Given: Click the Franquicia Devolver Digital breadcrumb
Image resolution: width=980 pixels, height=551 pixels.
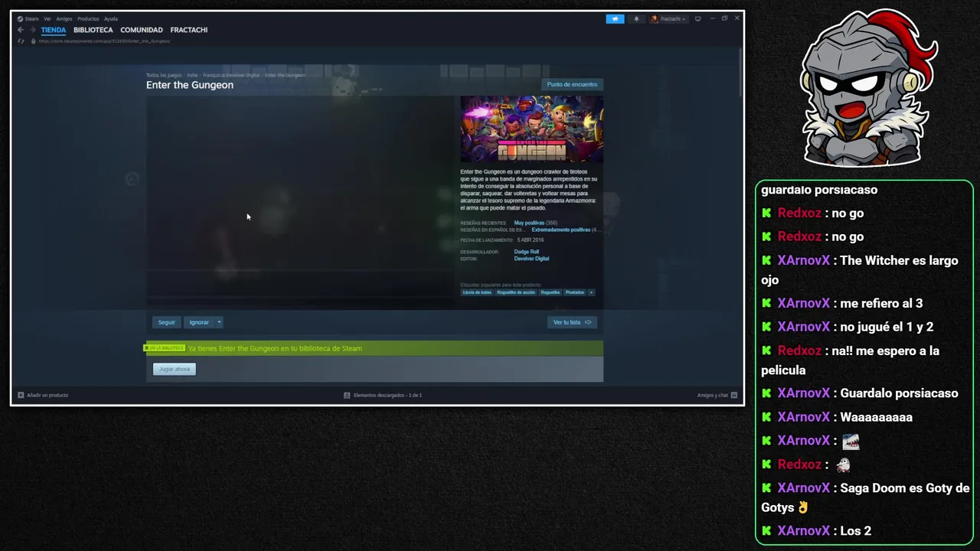Looking at the screenshot, I should click(231, 75).
